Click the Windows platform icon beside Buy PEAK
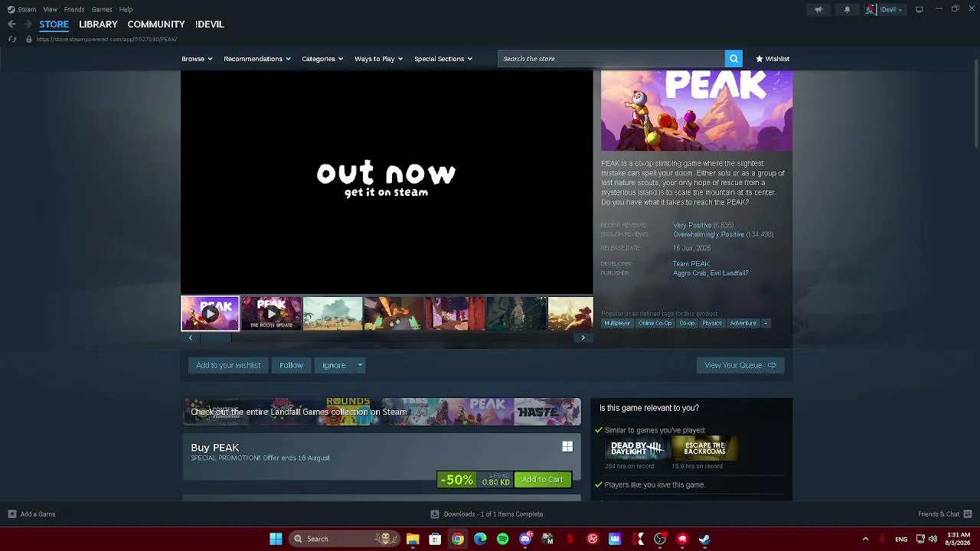The height and width of the screenshot is (551, 980). click(567, 446)
